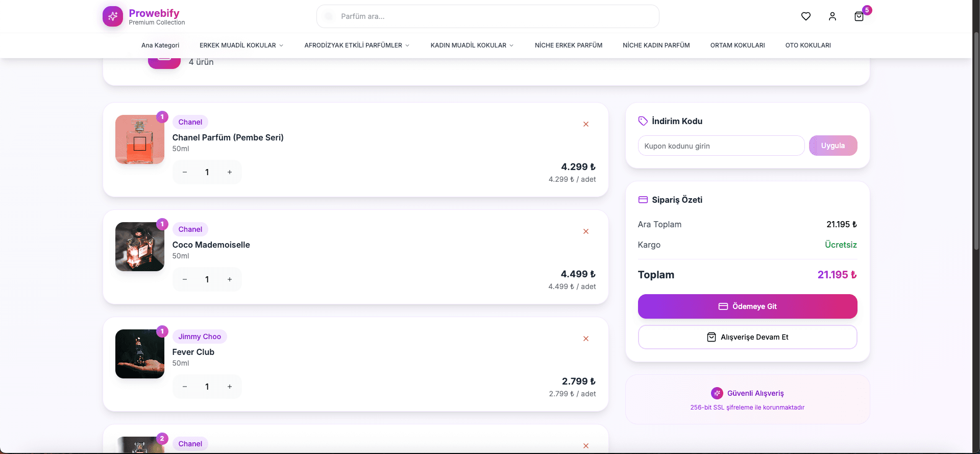Open the Coco Mademoiselle product thumbnail

click(x=140, y=247)
